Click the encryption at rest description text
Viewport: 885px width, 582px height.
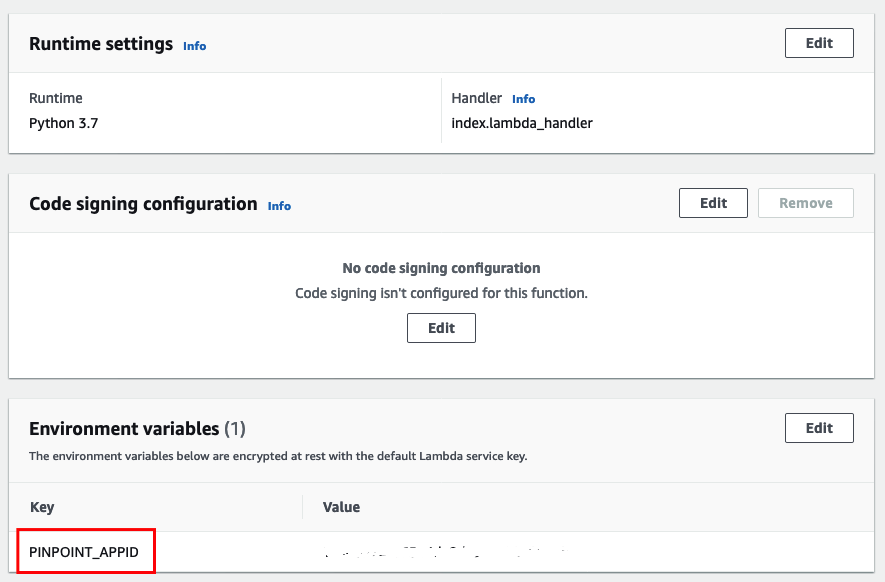(x=278, y=456)
